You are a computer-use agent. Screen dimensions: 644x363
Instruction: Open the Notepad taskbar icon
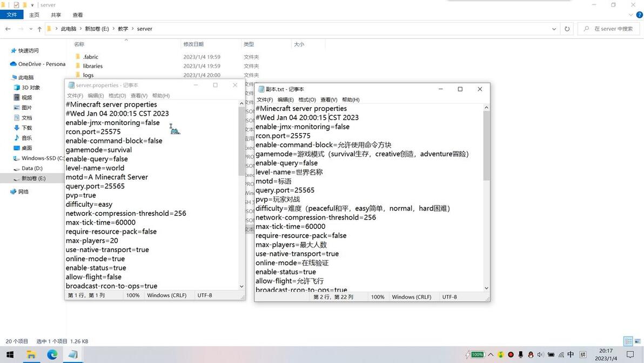click(x=73, y=354)
